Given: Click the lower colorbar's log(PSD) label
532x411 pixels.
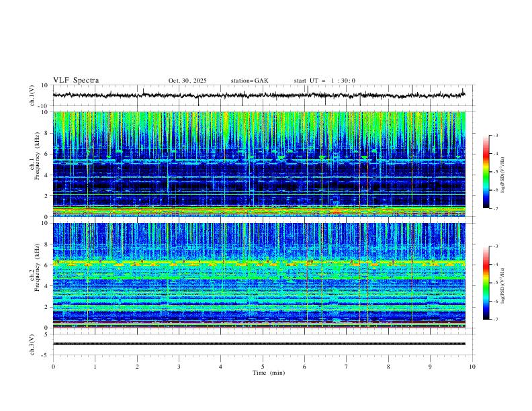Looking at the screenshot, I should (503, 285).
